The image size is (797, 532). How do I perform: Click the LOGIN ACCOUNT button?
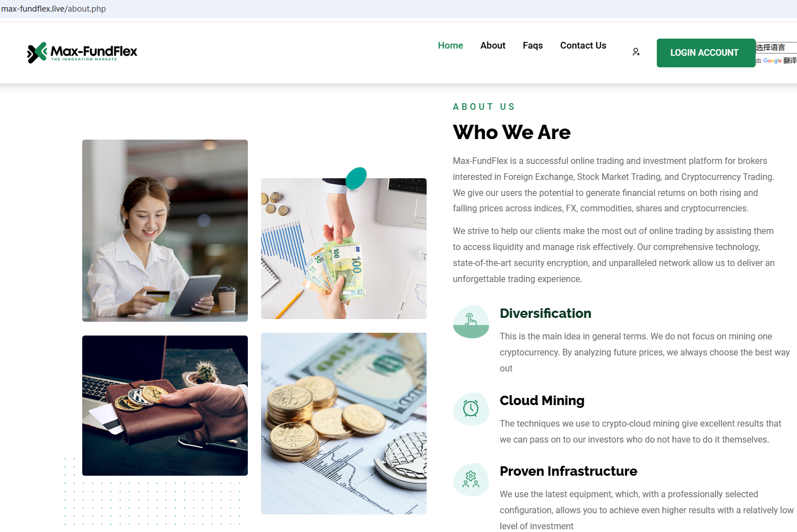coord(705,53)
